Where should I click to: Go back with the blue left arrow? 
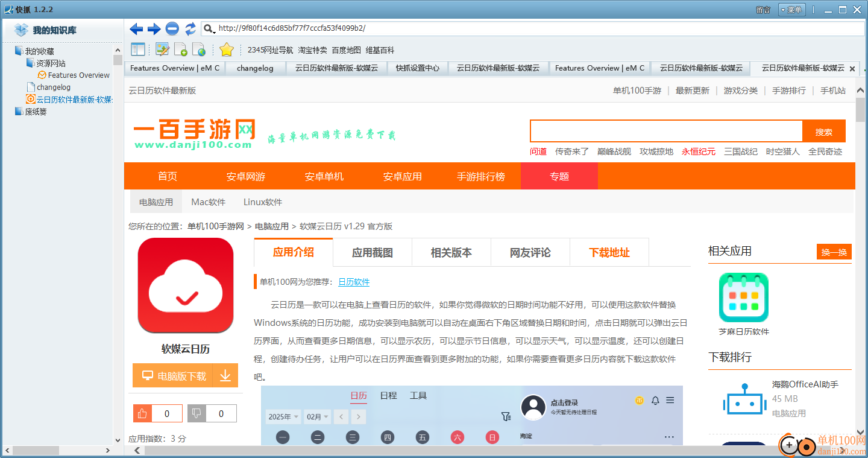(136, 28)
